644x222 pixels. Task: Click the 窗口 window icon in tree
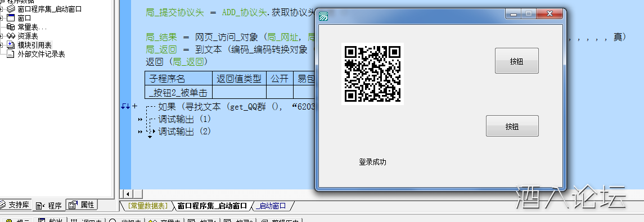[11, 18]
